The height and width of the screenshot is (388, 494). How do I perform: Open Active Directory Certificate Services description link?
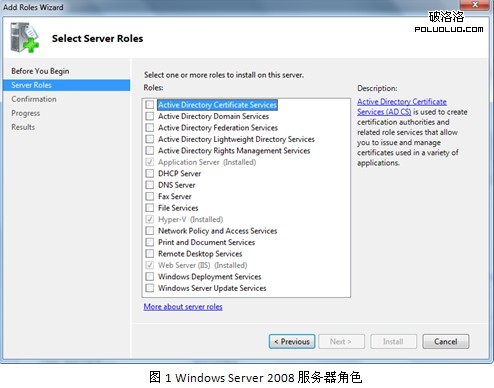point(402,107)
